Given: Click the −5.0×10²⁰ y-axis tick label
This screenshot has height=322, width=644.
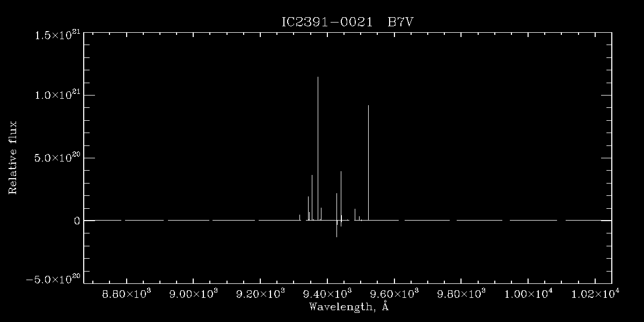Looking at the screenshot, I should [x=54, y=279].
